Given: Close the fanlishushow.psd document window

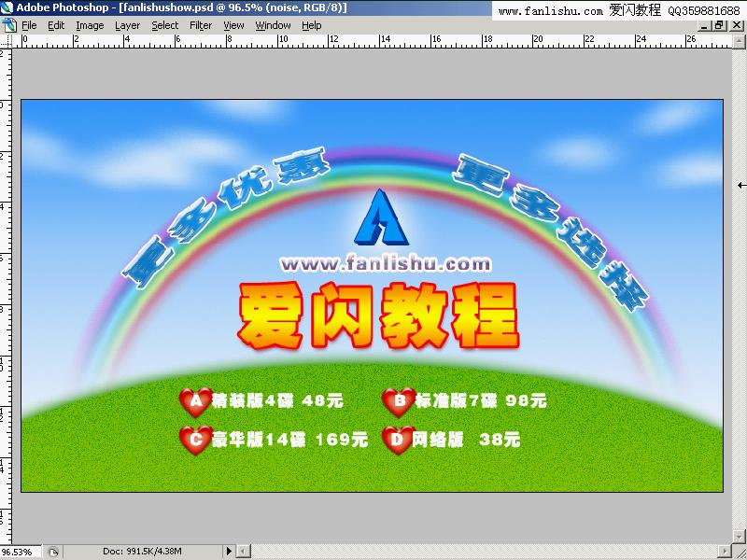Looking at the screenshot, I should tap(736, 26).
